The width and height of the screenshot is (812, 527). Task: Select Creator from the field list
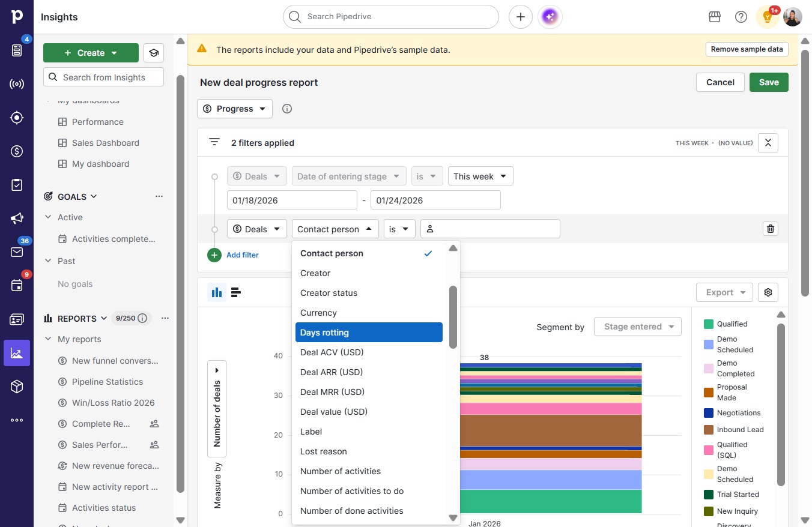[369, 273]
